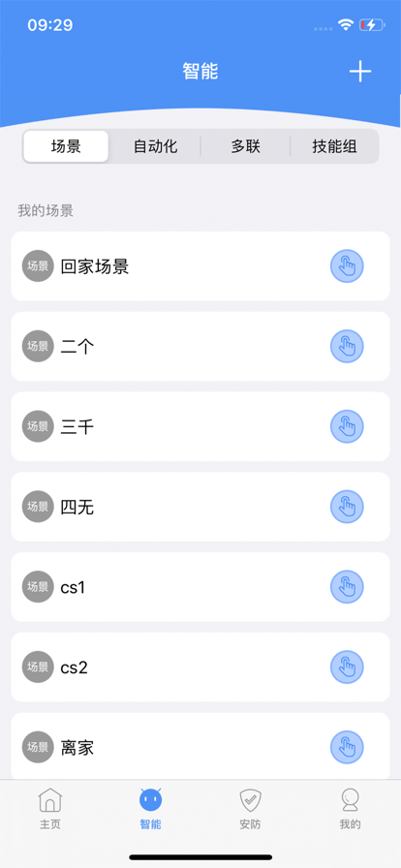Run the 回家场景 scene with tap icon
Image resolution: width=401 pixels, height=868 pixels.
[x=347, y=266]
